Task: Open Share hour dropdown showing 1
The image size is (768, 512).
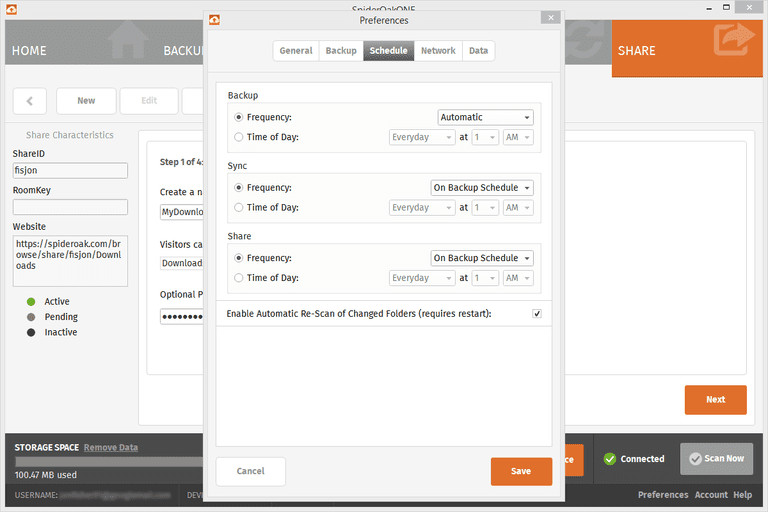Action: 485,278
